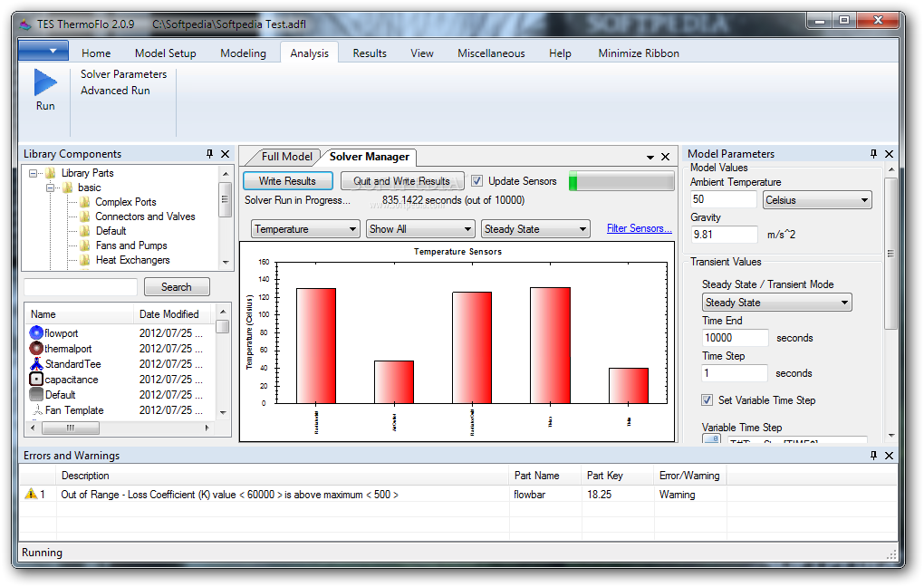Click the Filter Sensors link
Screen dimensions: 924x587
[640, 228]
